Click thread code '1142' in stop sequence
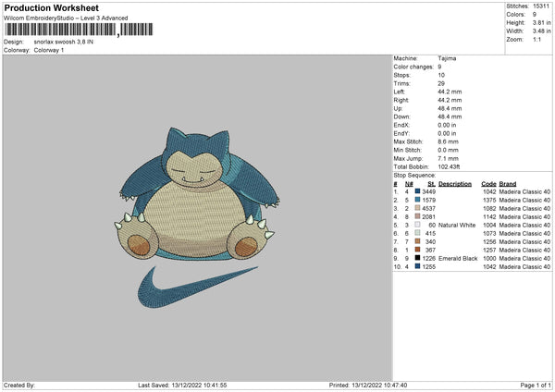Screen dimensions: 555x392 [x=489, y=216]
